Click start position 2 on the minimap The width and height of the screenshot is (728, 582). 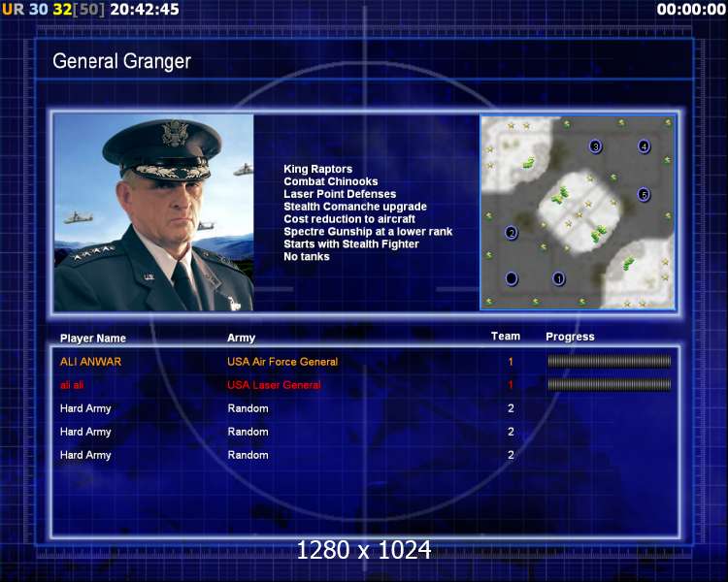click(512, 232)
